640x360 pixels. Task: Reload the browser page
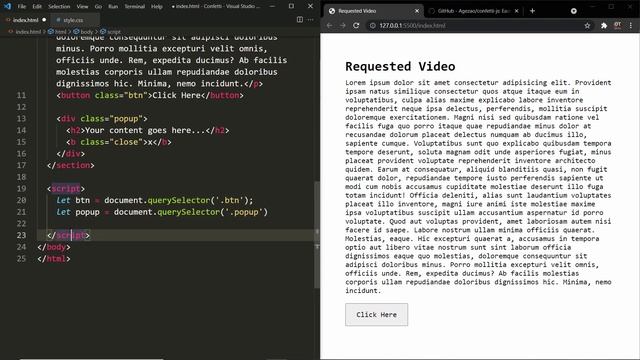pos(356,25)
